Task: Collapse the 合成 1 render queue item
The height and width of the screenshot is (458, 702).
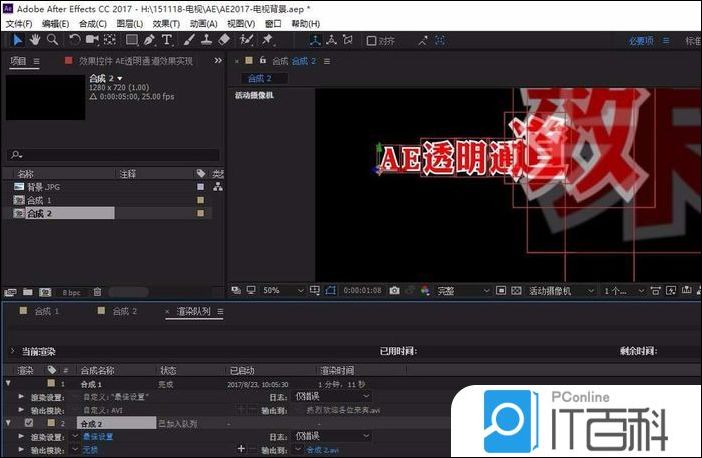Action: click(x=9, y=384)
